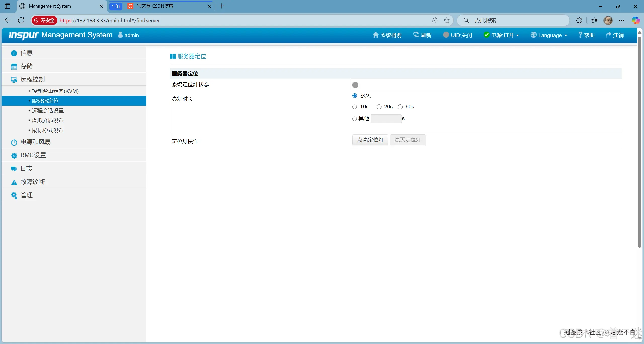
Task: Open the 日志 section
Action: pos(26,168)
